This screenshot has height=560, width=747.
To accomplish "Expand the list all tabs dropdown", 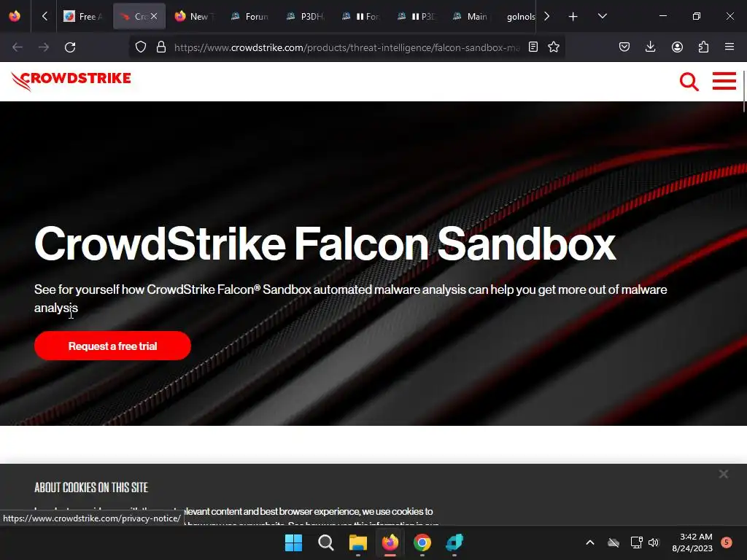I will 602,16.
